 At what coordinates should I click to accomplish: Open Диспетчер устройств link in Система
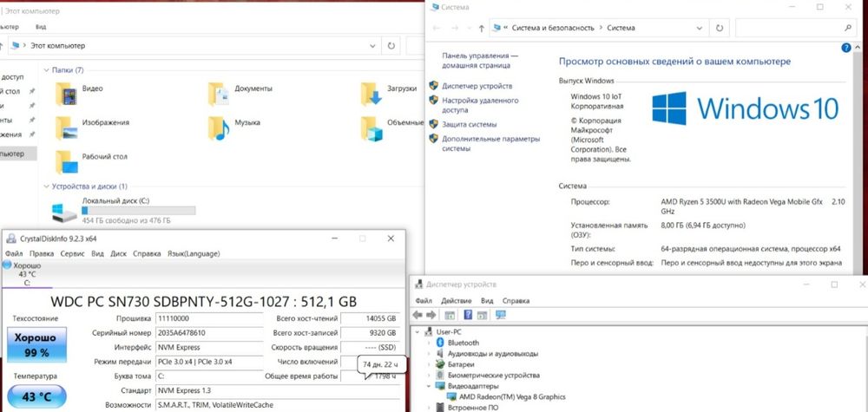477,86
